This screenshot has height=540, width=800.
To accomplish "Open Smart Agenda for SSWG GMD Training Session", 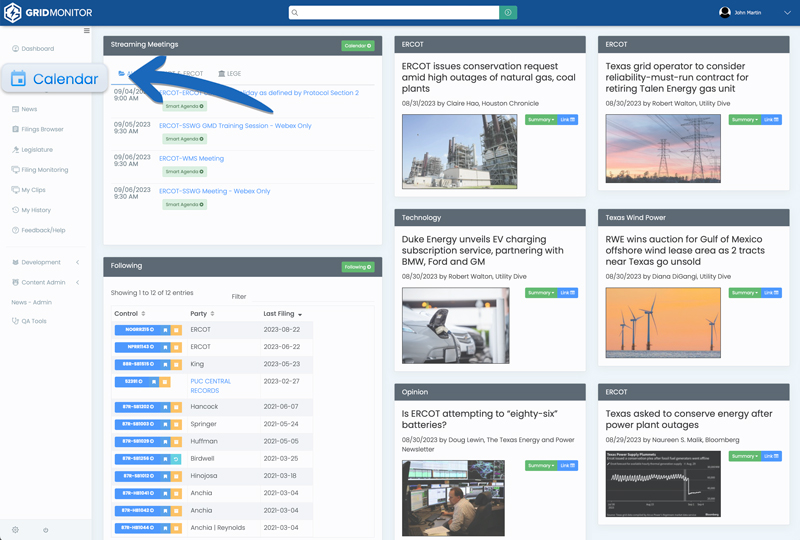I will [x=185, y=139].
